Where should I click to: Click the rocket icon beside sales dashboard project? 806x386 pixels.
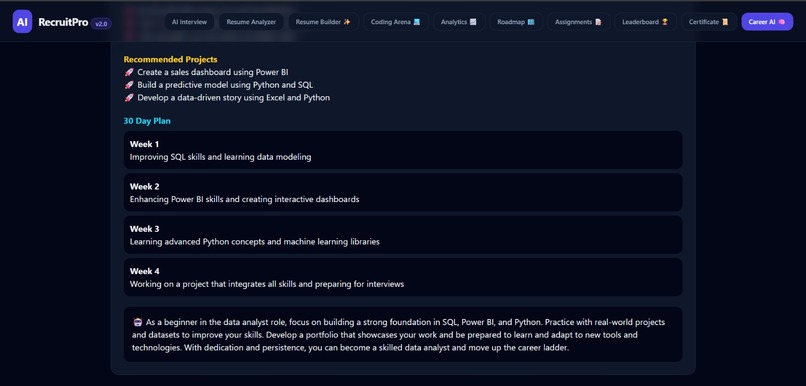point(129,72)
